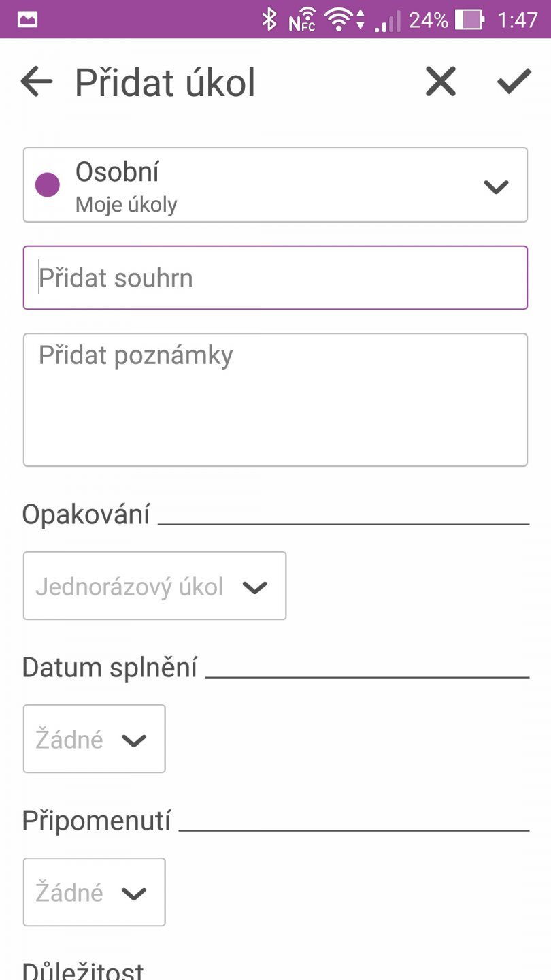Tap the purple Osobní color dot
This screenshot has height=980, width=551.
48,184
